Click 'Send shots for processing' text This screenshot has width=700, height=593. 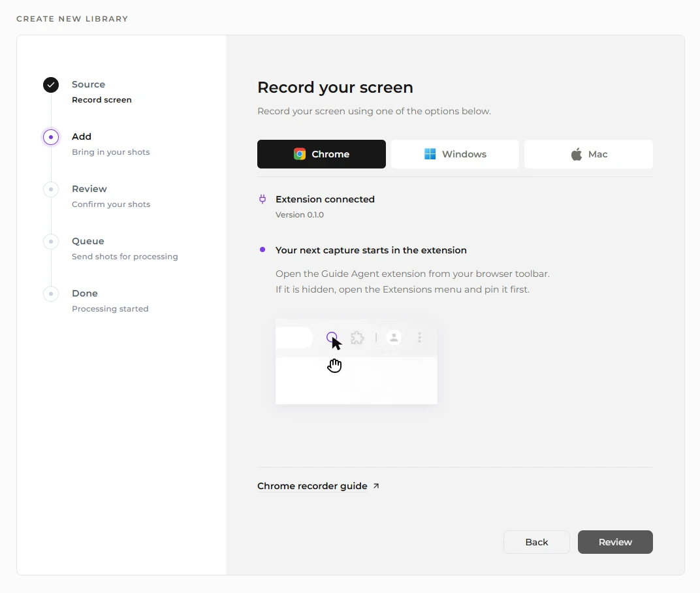click(125, 257)
